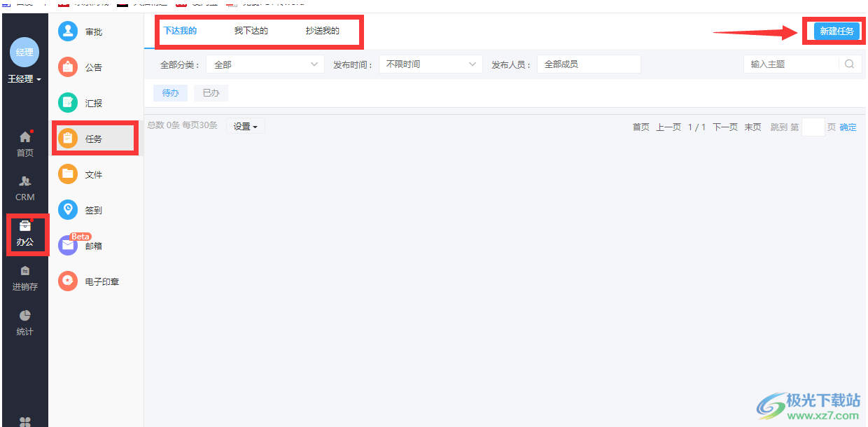The height and width of the screenshot is (427, 868).
Task: Open the 发布时间 不限时间 dropdown
Action: click(x=430, y=64)
